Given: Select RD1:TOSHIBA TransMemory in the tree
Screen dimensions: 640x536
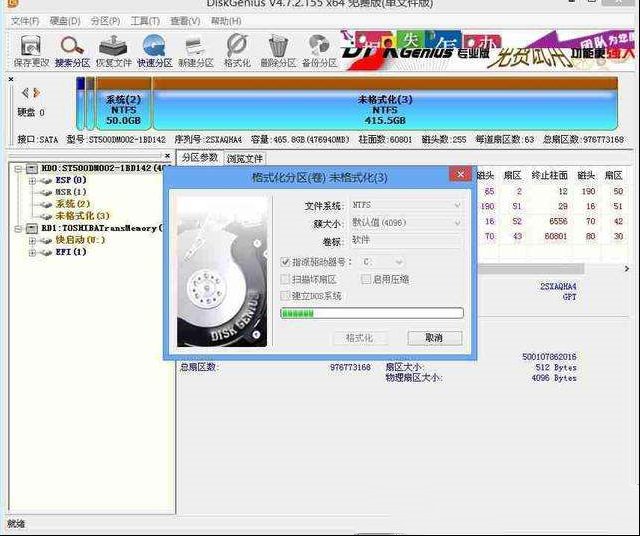Looking at the screenshot, I should pyautogui.click(x=102, y=228).
